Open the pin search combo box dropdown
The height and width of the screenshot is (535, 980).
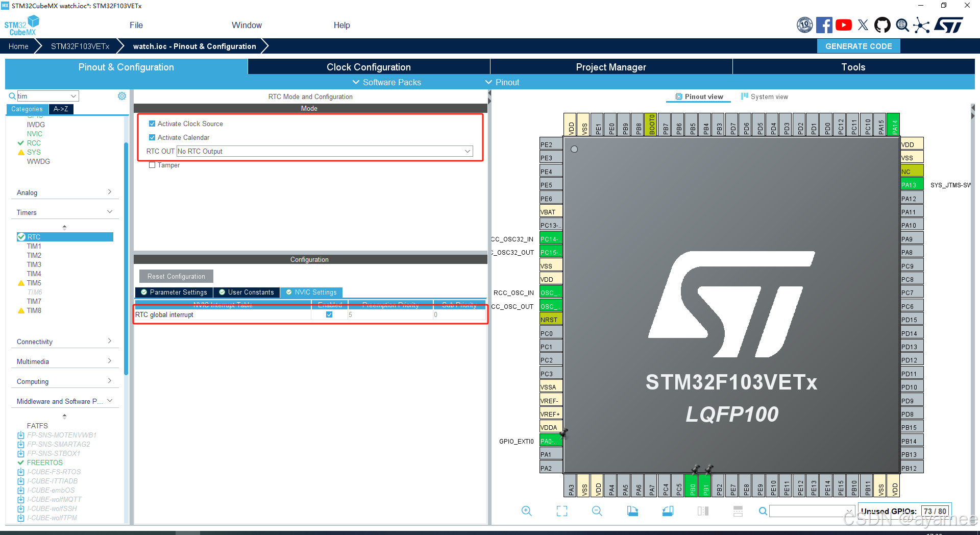tap(849, 511)
